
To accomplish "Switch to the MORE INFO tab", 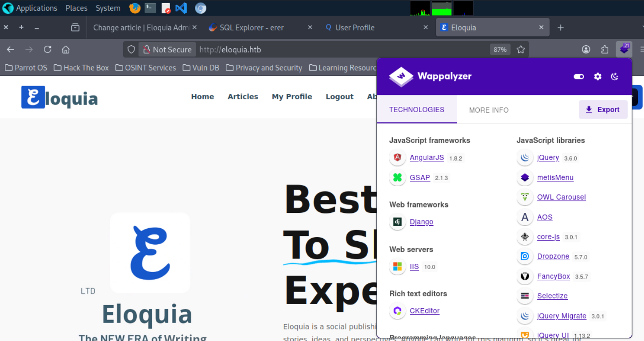I will [489, 110].
